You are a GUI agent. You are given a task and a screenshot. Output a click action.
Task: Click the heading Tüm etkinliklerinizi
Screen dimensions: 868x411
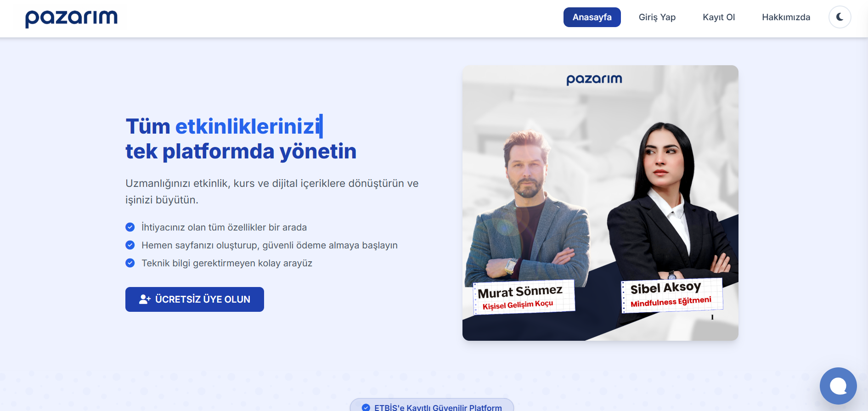(x=223, y=126)
